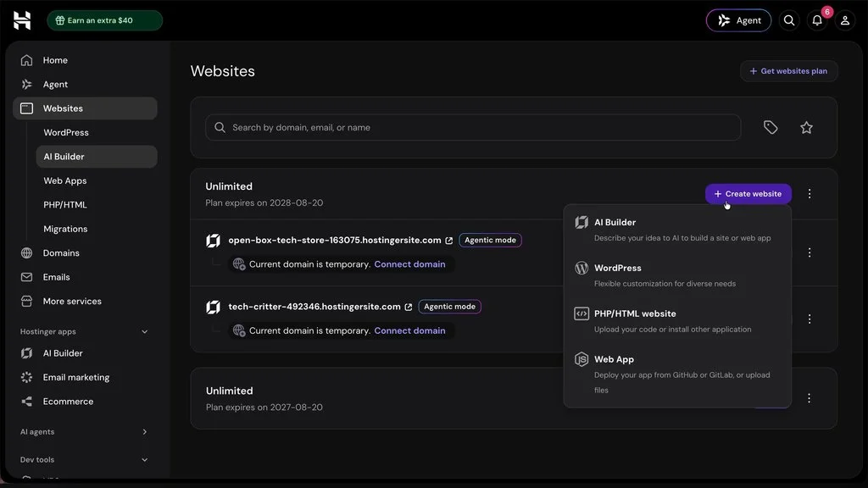Click the Hostinger logo in top bar

pos(22,20)
